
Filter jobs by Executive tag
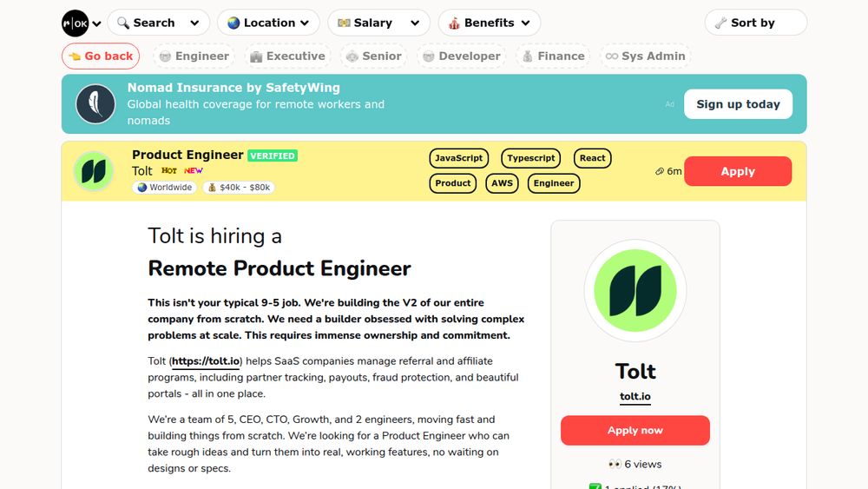287,56
